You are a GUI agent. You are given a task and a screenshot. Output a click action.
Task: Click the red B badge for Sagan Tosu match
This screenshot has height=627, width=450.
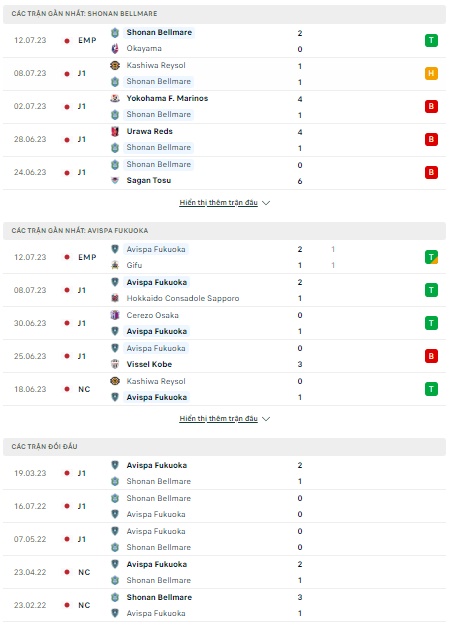click(431, 172)
